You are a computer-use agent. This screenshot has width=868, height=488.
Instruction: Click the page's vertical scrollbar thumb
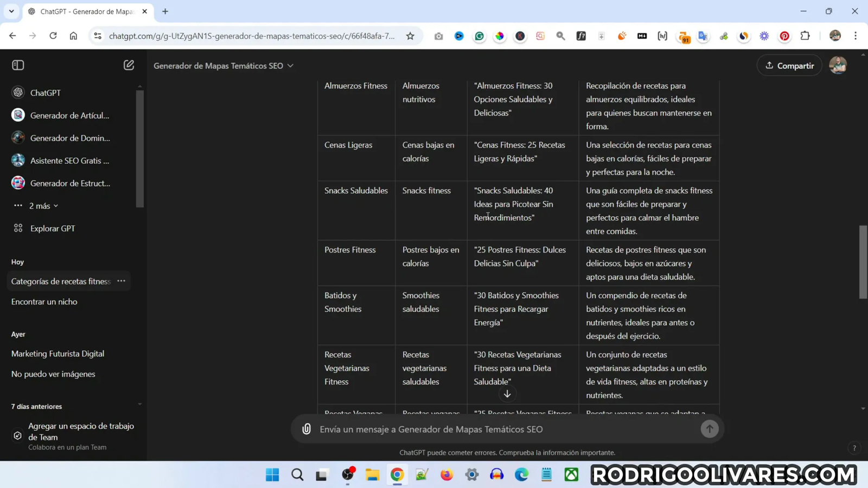pyautogui.click(x=863, y=261)
